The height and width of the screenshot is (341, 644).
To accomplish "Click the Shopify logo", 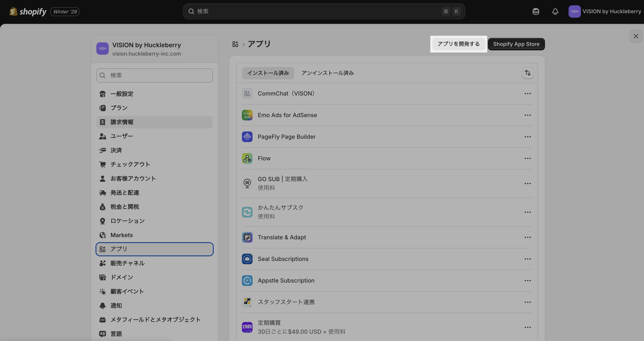I will [x=28, y=11].
